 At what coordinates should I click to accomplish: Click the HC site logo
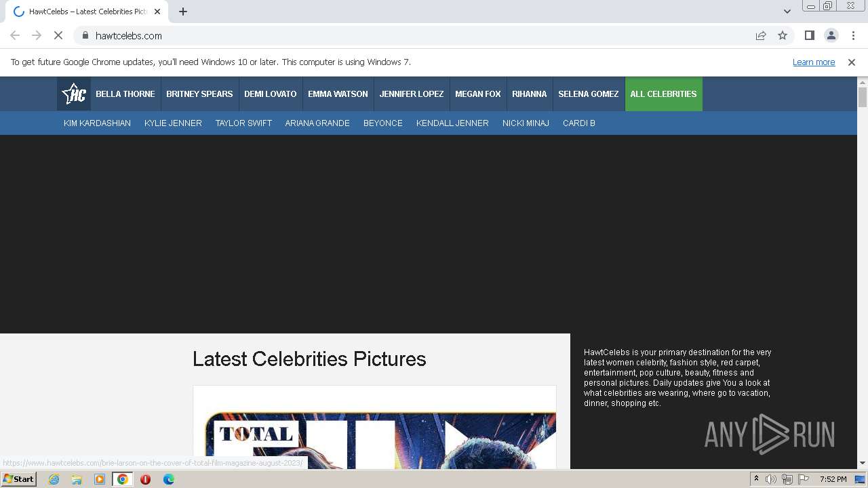[x=74, y=94]
